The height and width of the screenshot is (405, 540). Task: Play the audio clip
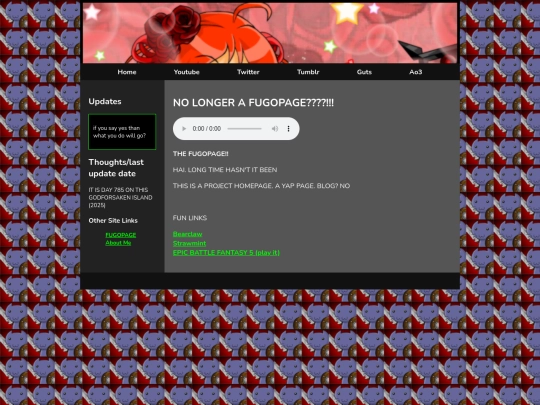[184, 129]
